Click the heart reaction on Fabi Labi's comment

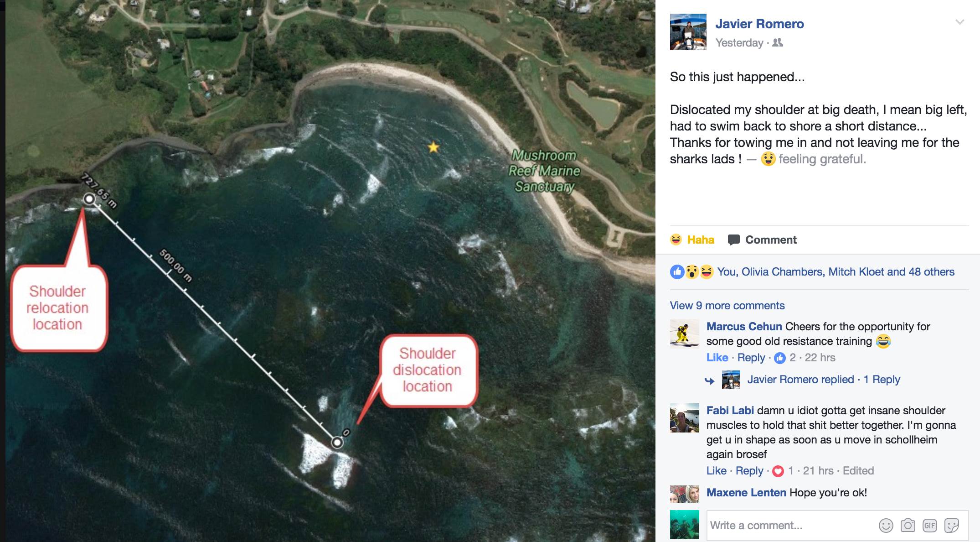(778, 471)
